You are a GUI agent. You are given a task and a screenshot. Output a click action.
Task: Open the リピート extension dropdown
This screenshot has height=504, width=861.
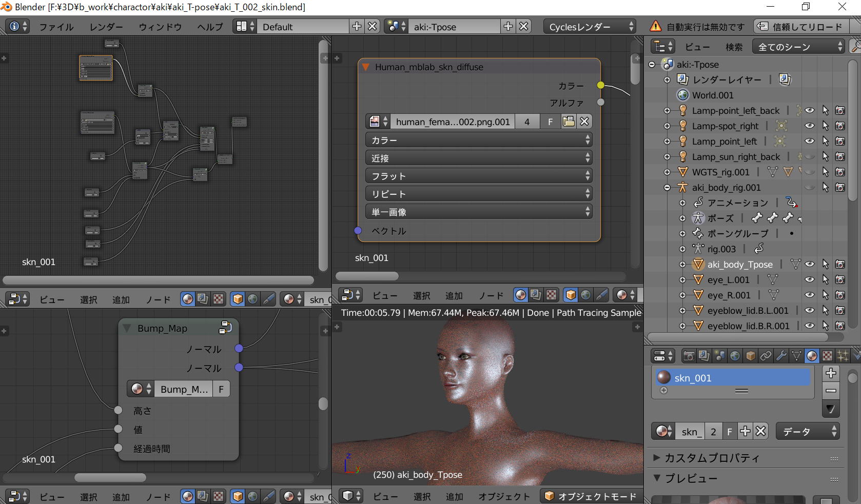[478, 194]
